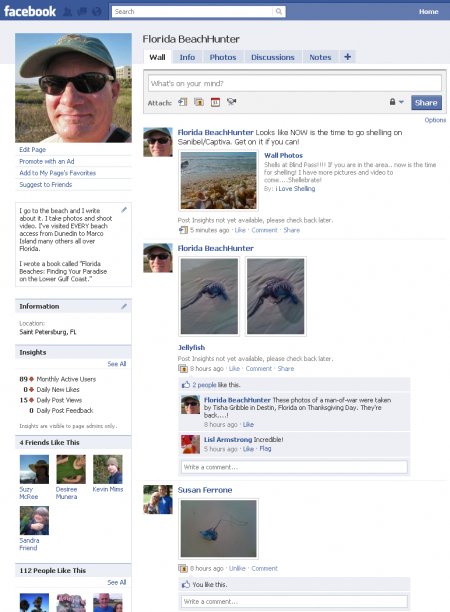Edit Information section pencil icon
This screenshot has width=450, height=612.
124,306
